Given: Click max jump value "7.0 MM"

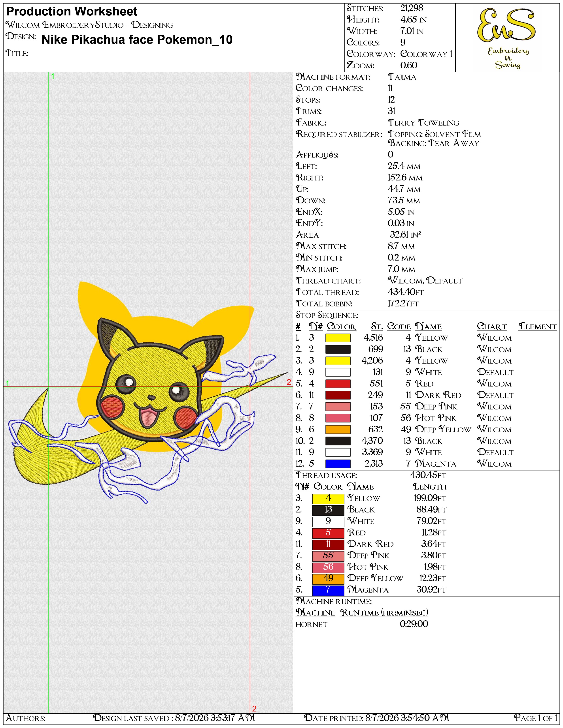Looking at the screenshot, I should (x=402, y=269).
